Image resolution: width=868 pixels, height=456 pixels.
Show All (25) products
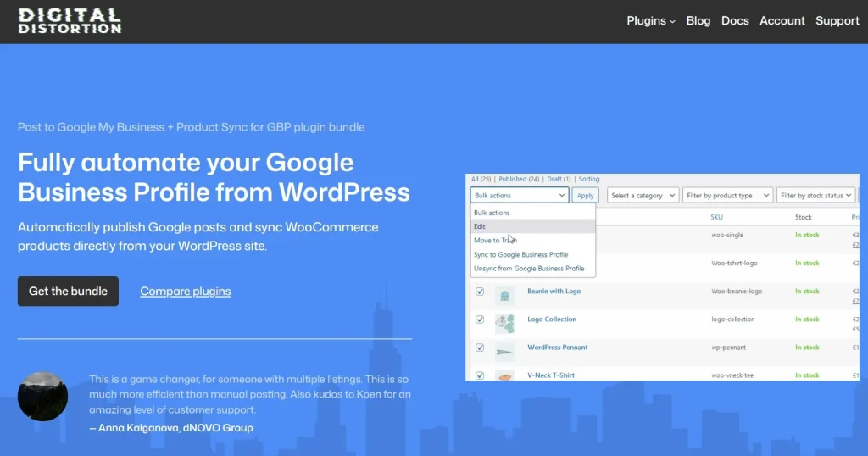[x=481, y=179]
